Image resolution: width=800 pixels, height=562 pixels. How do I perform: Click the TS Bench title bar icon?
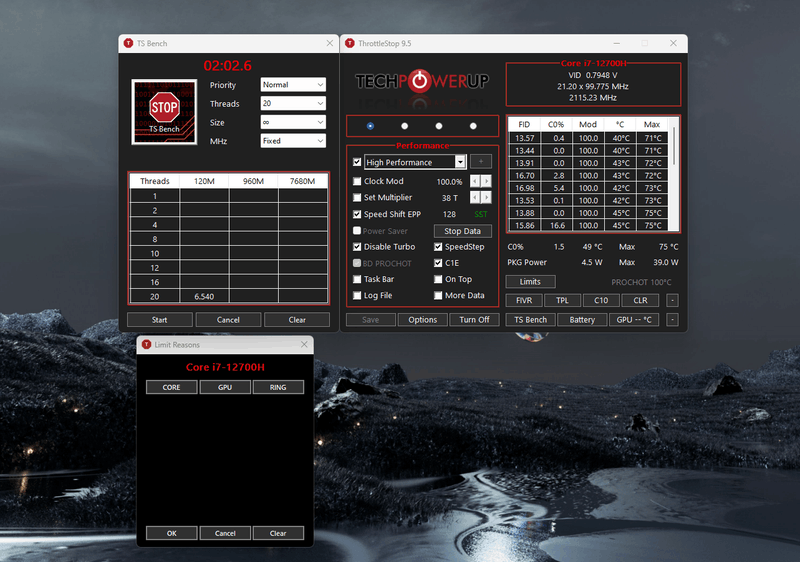coord(129,43)
